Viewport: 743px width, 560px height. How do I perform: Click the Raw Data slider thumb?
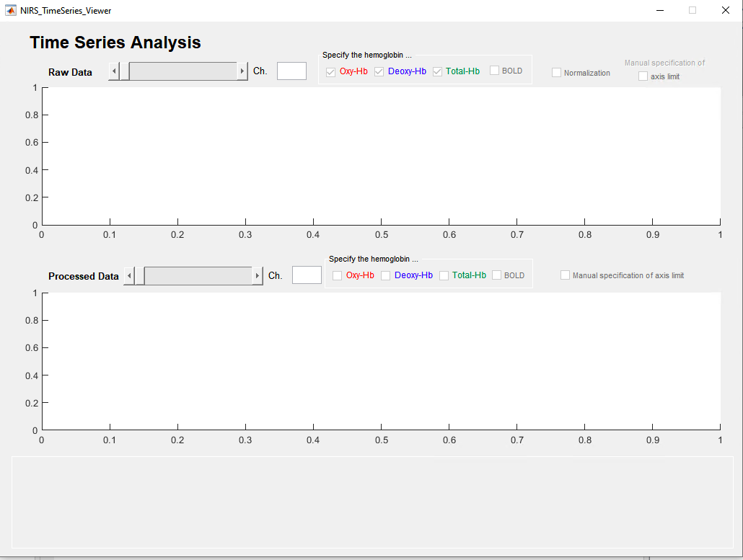124,71
